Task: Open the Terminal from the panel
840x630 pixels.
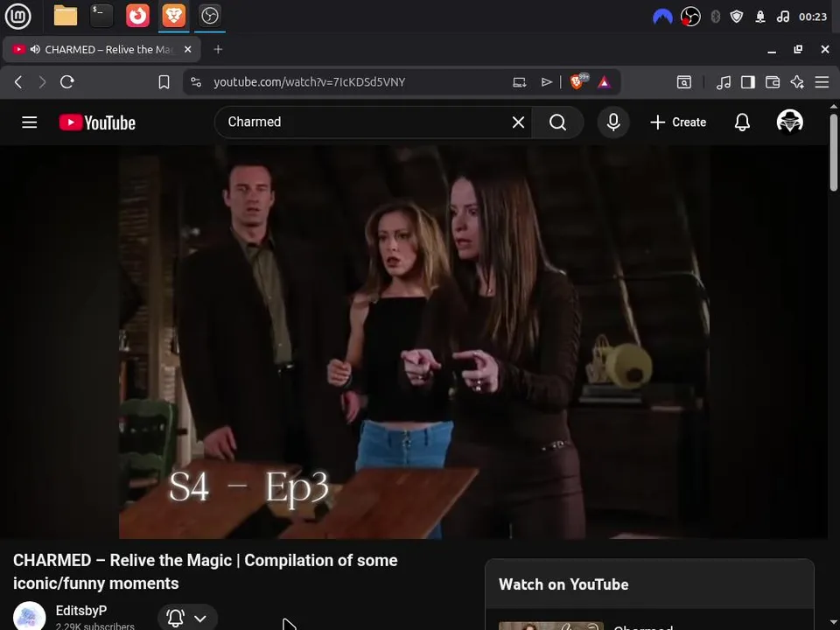Action: [x=101, y=16]
